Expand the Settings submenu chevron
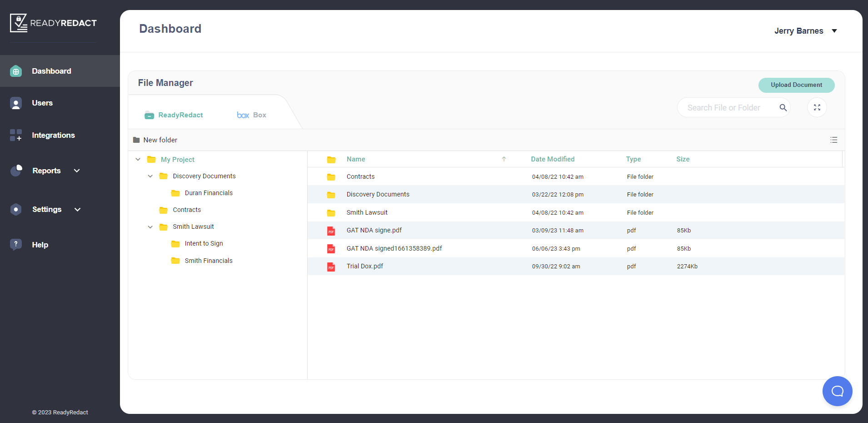 (77, 209)
